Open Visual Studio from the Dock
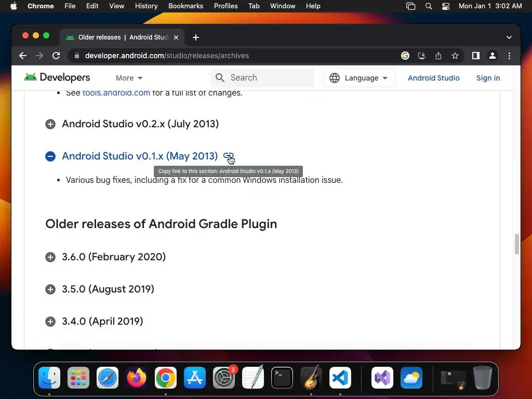The height and width of the screenshot is (399, 532). point(382,378)
